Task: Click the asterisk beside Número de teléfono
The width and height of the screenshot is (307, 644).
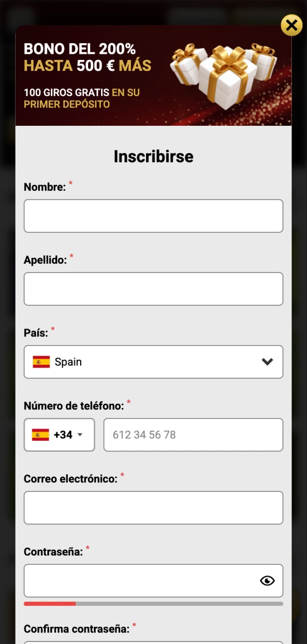Action: pyautogui.click(x=129, y=403)
